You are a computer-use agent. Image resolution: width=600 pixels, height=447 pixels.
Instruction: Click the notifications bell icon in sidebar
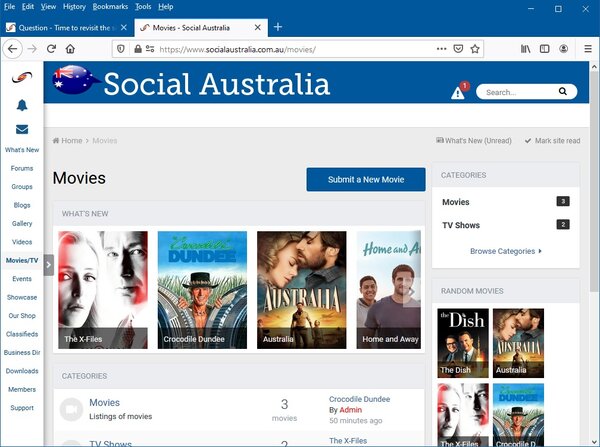22,105
